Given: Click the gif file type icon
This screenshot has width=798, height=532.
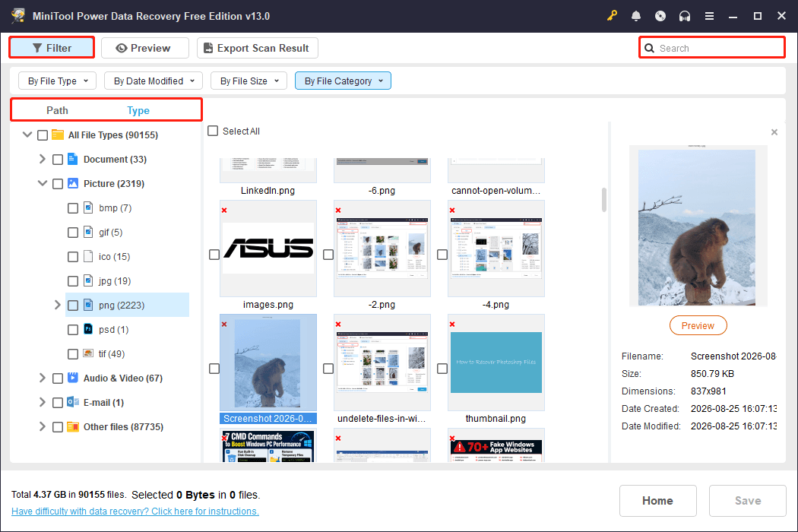Looking at the screenshot, I should 88,232.
